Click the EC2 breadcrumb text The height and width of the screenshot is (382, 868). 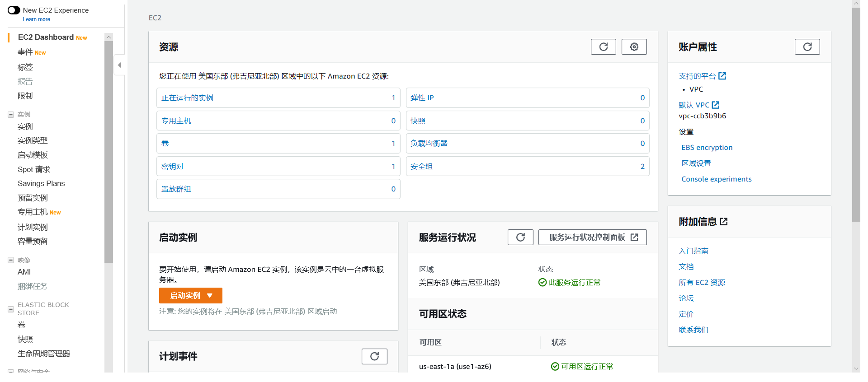(x=155, y=18)
